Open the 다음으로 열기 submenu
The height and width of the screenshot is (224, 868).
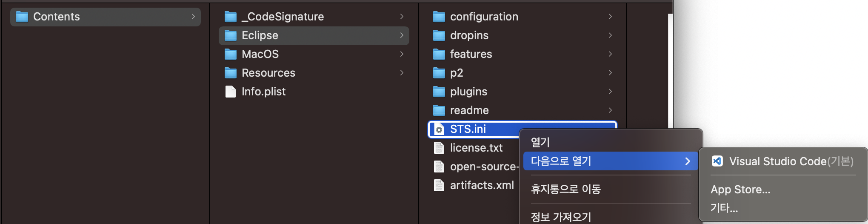611,161
